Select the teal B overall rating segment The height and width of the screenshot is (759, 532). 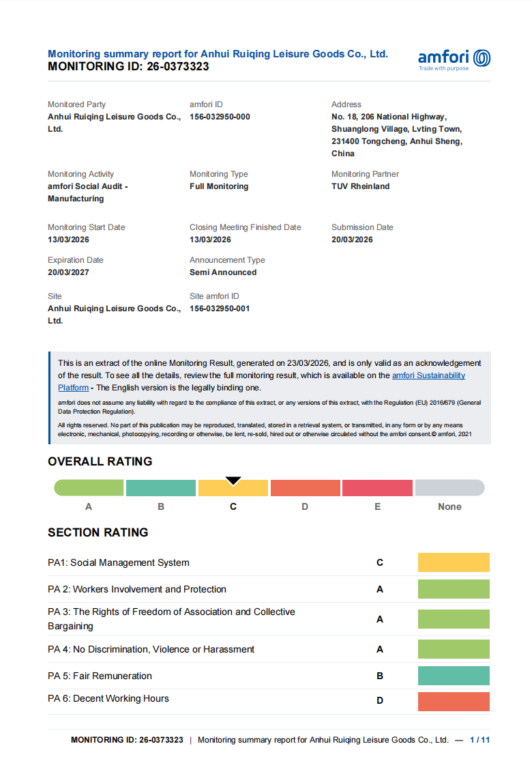click(161, 487)
